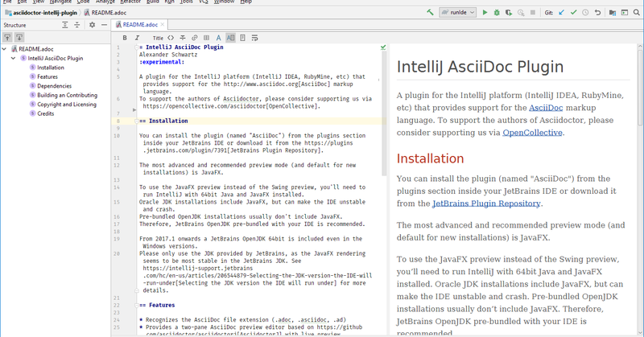Select Copyright and Licensing in Structure tree

(67, 105)
